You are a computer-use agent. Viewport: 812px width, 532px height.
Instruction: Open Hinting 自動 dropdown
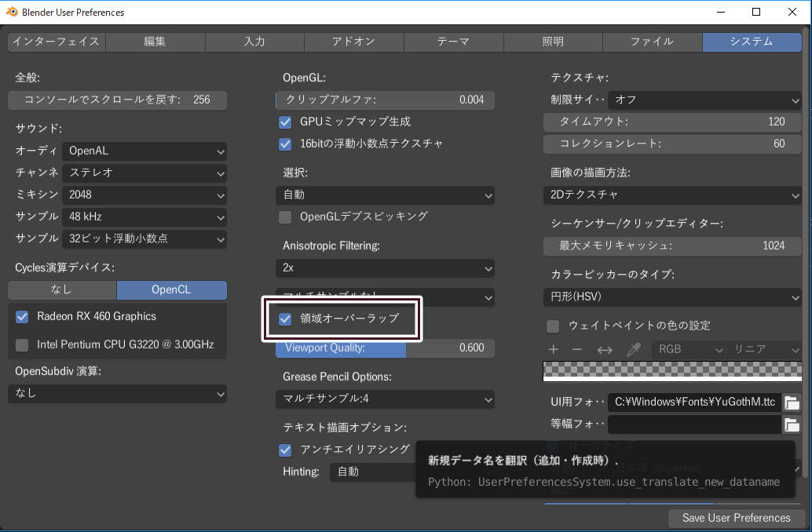tap(373, 472)
